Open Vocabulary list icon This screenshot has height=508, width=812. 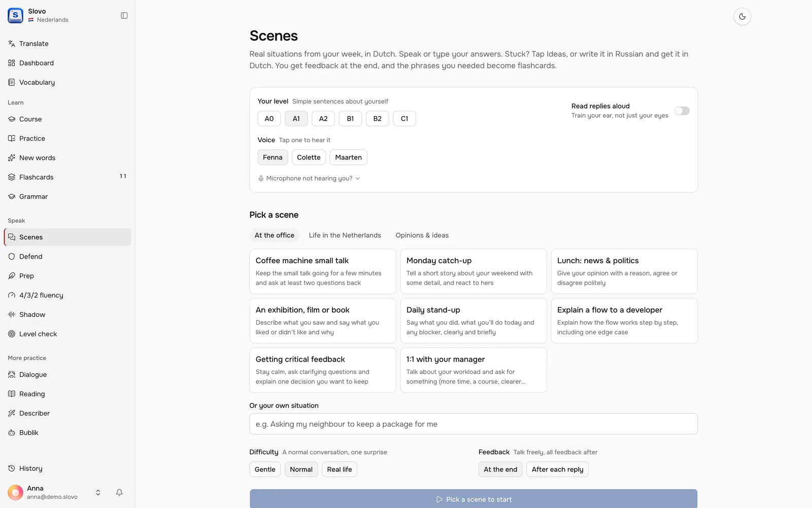pos(12,82)
